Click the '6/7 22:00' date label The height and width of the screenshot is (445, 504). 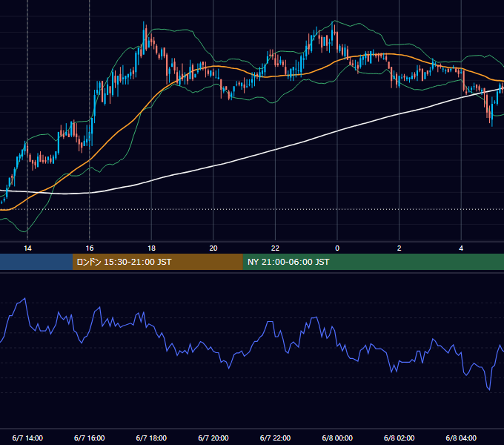point(275,438)
